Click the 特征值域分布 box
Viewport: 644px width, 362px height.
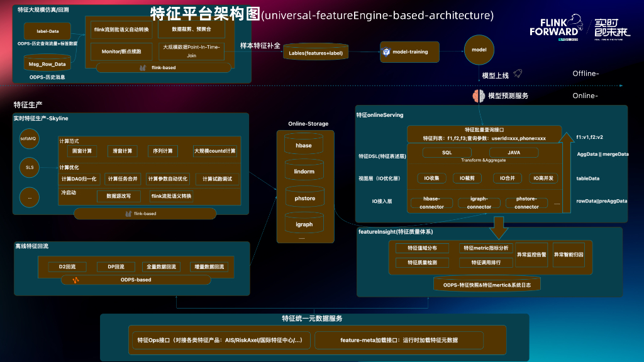[422, 248]
